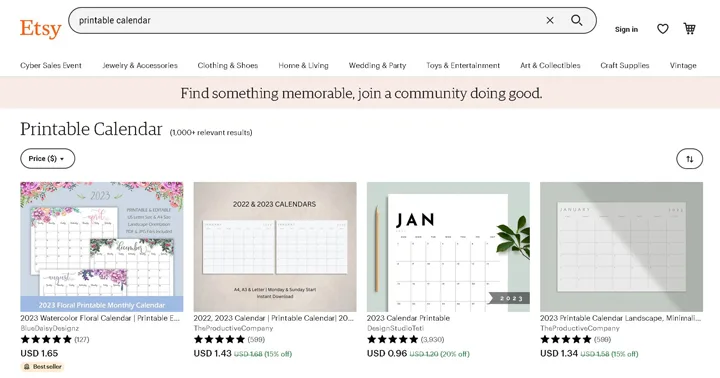Click shop name BlueDaisyDesignz
Screen dimensions: 720x378
[50, 328]
